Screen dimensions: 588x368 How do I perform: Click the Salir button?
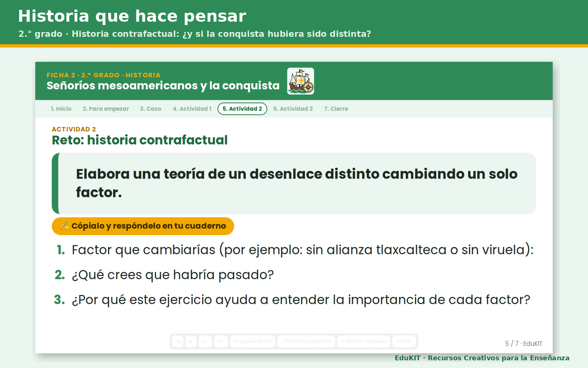pos(404,342)
